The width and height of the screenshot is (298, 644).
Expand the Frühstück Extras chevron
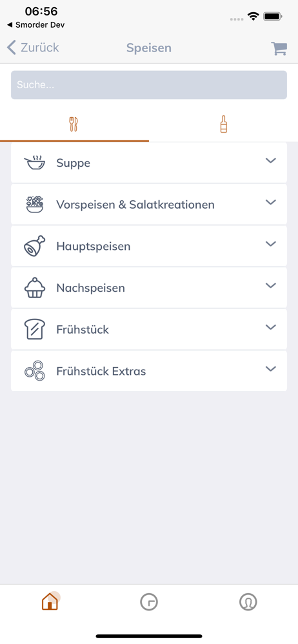click(x=270, y=369)
